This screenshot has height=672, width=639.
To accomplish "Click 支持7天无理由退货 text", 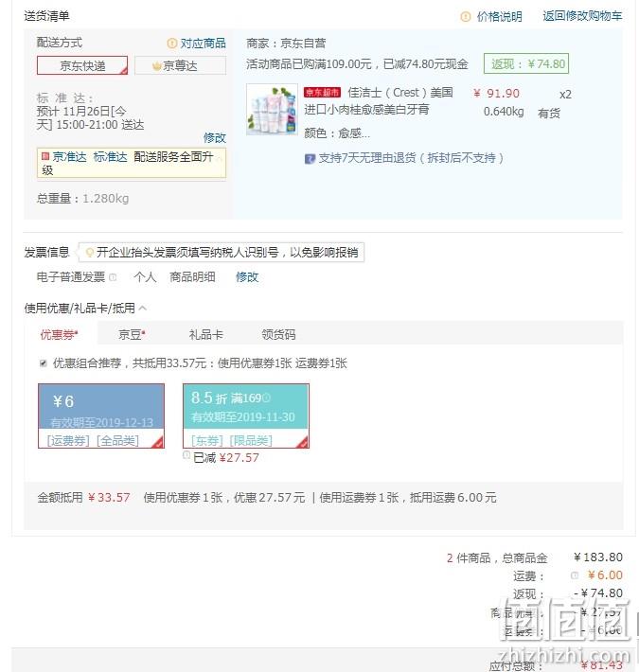I will click(x=411, y=158).
